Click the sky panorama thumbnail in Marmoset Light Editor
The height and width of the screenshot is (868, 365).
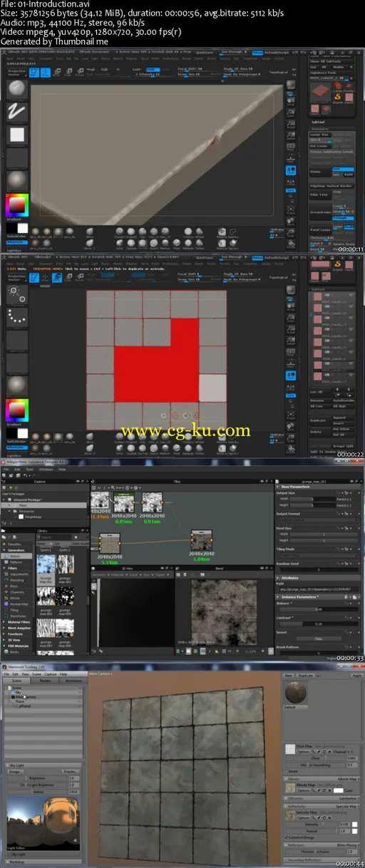coord(43,822)
